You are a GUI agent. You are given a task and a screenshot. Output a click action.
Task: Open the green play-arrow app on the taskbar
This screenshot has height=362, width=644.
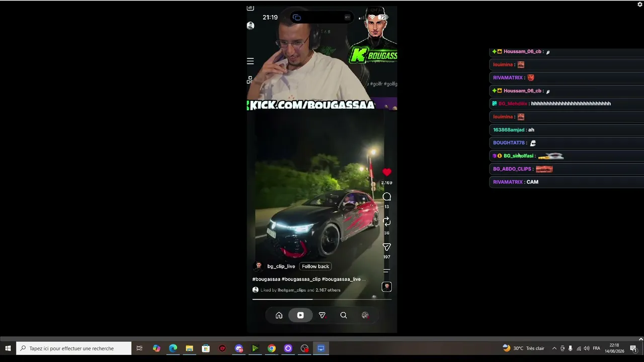(x=255, y=348)
